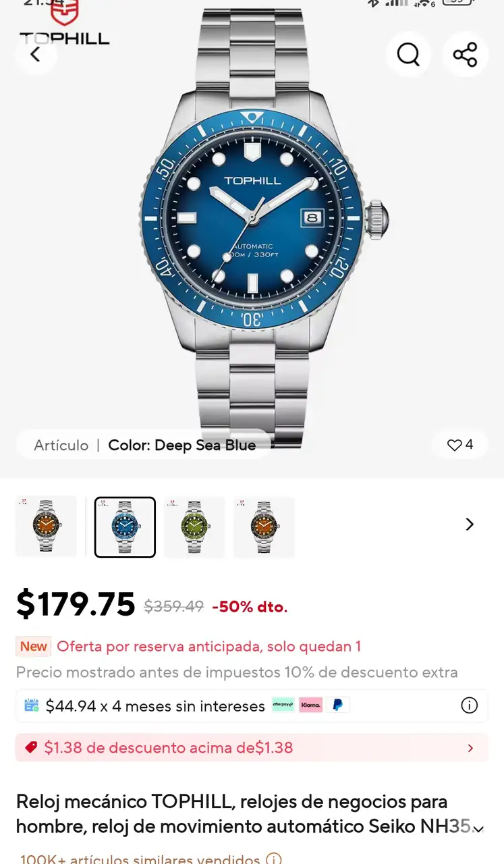504x864 pixels.
Task: Expand the $1.38 discount coupon banner
Action: pos(252,747)
